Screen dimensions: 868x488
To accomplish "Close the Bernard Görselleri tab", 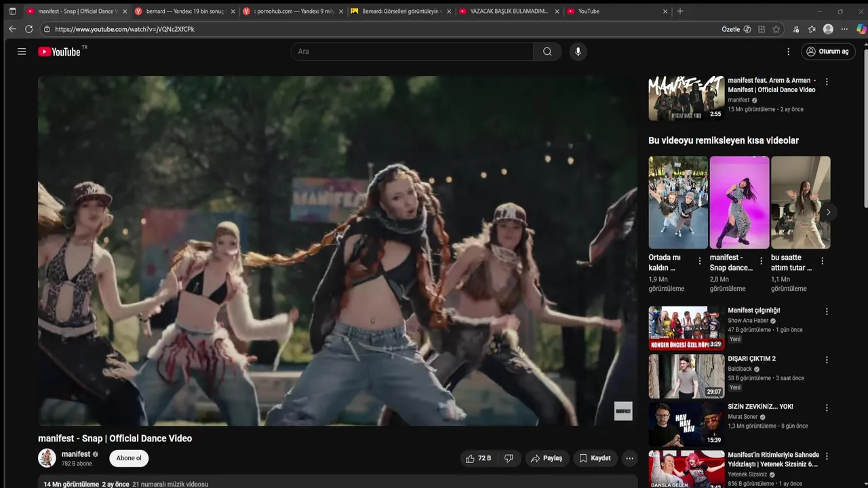I will pyautogui.click(x=449, y=12).
